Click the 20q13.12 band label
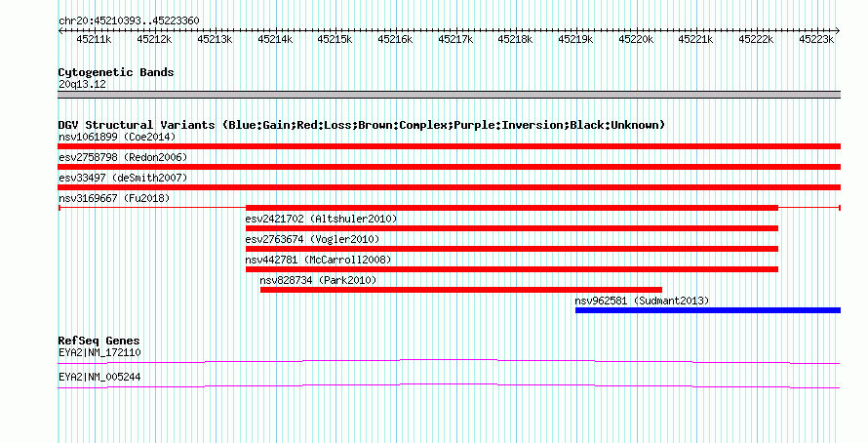Screen dimensions: 868x443 pyautogui.click(x=83, y=85)
